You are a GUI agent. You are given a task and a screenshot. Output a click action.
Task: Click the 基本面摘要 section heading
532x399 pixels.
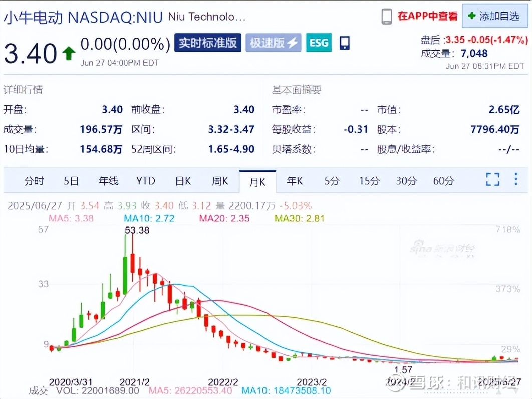pyautogui.click(x=296, y=90)
